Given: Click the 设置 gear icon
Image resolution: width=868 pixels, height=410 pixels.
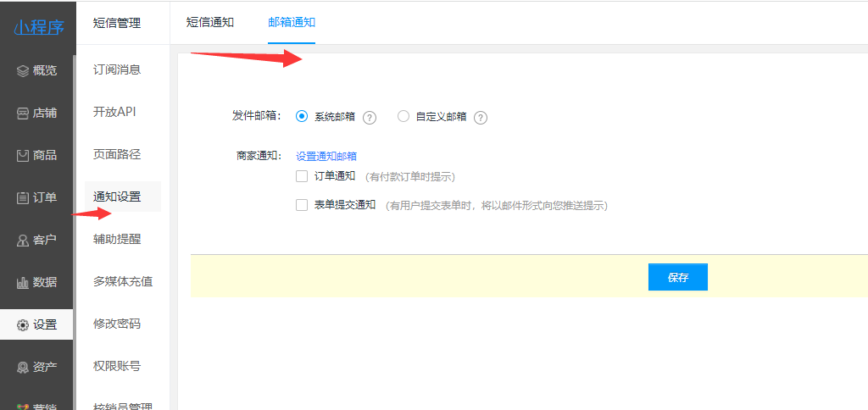Looking at the screenshot, I should pyautogui.click(x=22, y=324).
